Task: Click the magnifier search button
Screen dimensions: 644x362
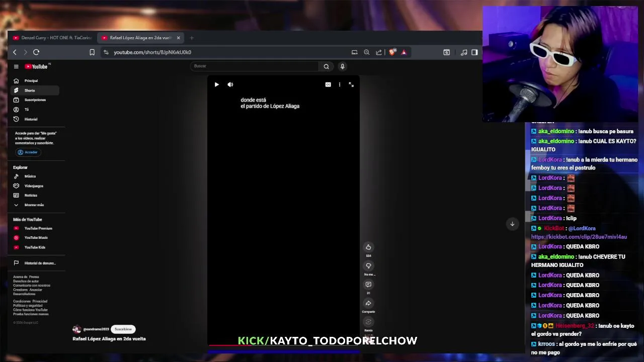Action: (327, 66)
